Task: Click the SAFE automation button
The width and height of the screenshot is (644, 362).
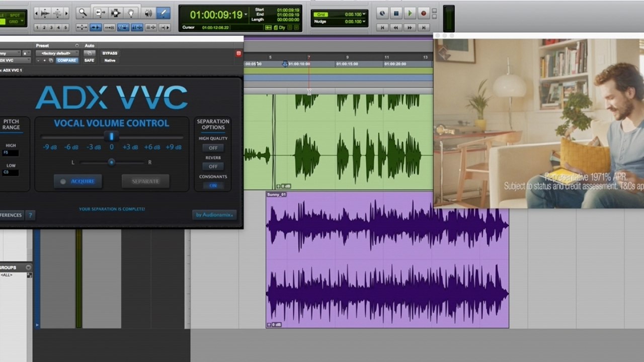Action: coord(89,60)
